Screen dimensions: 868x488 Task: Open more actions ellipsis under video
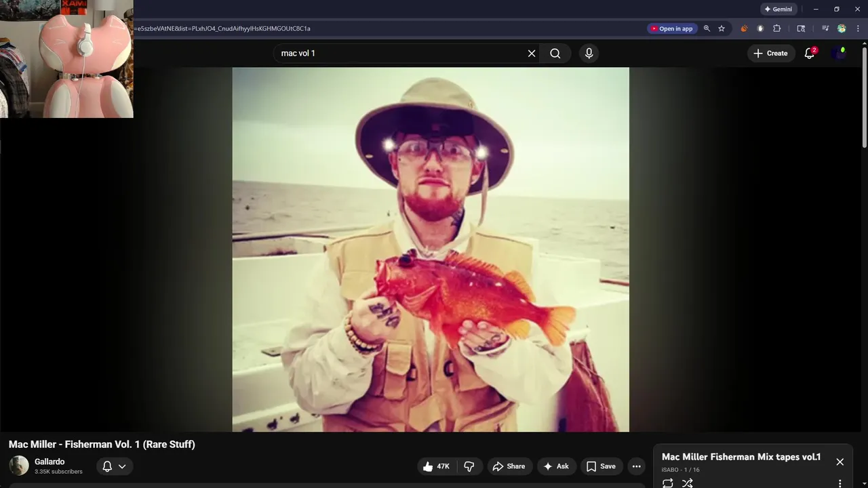(x=636, y=466)
